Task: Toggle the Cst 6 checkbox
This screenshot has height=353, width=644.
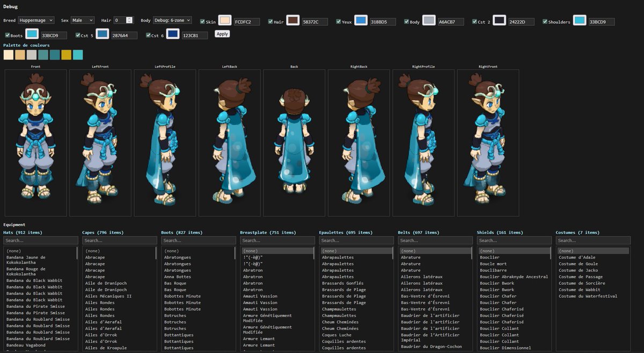Action: click(x=148, y=35)
